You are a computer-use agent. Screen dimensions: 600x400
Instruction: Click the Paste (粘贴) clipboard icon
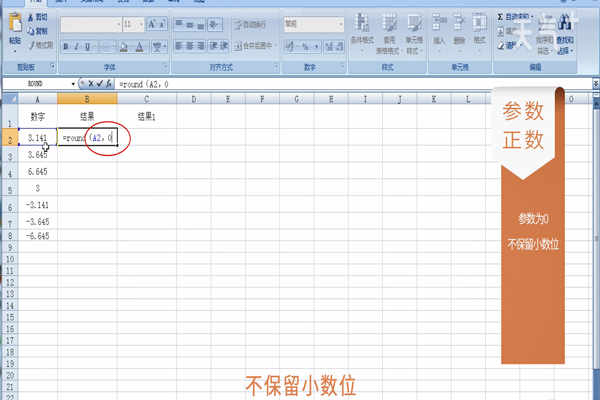tap(15, 23)
